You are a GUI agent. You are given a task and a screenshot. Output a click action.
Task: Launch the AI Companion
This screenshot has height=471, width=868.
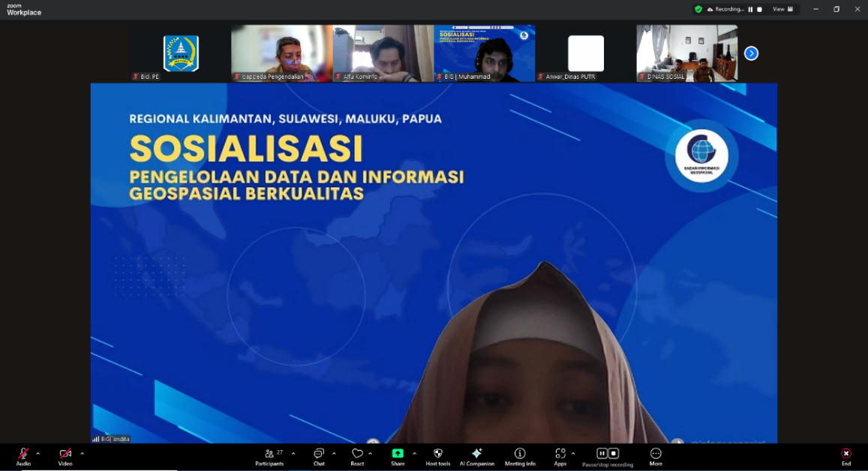pyautogui.click(x=476, y=454)
